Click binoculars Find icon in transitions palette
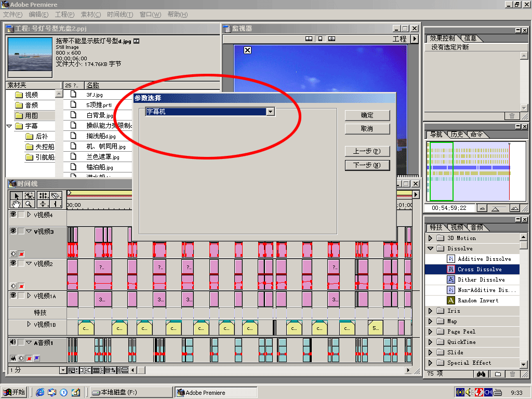 (x=481, y=374)
